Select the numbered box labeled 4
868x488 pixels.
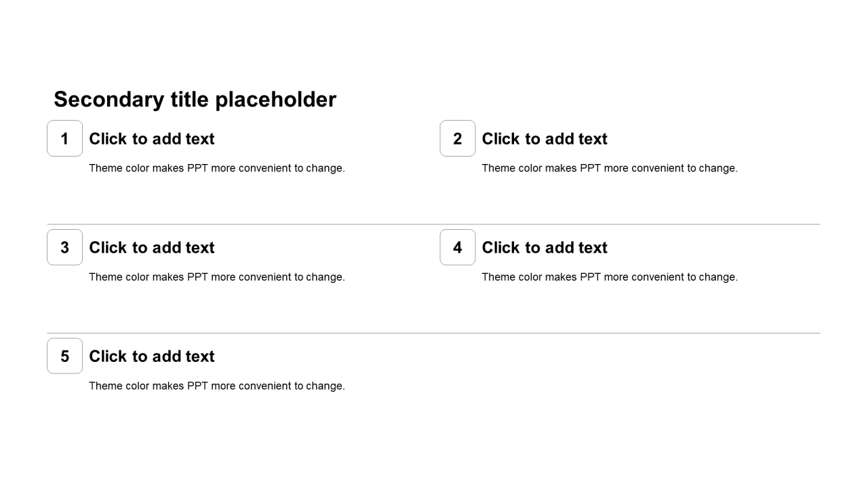[x=458, y=247]
